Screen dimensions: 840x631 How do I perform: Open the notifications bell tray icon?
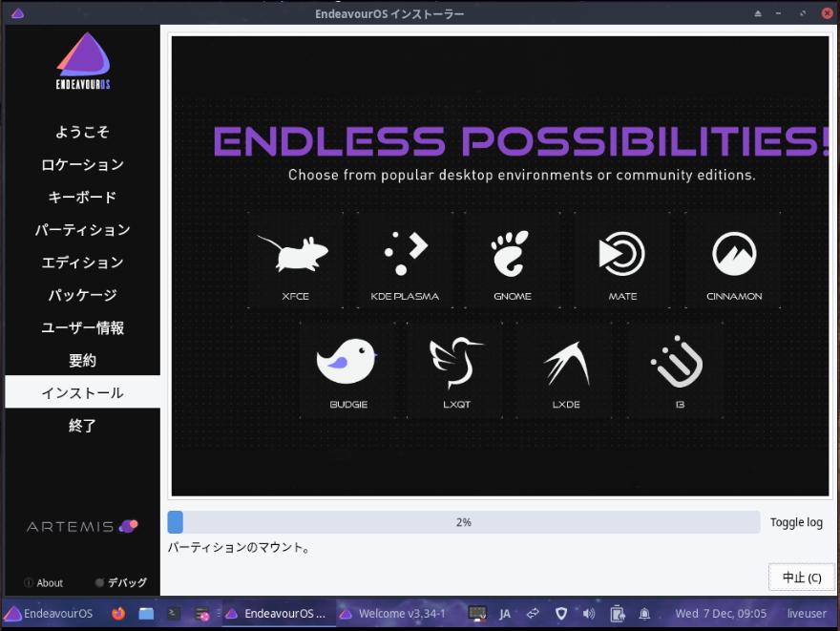644,613
